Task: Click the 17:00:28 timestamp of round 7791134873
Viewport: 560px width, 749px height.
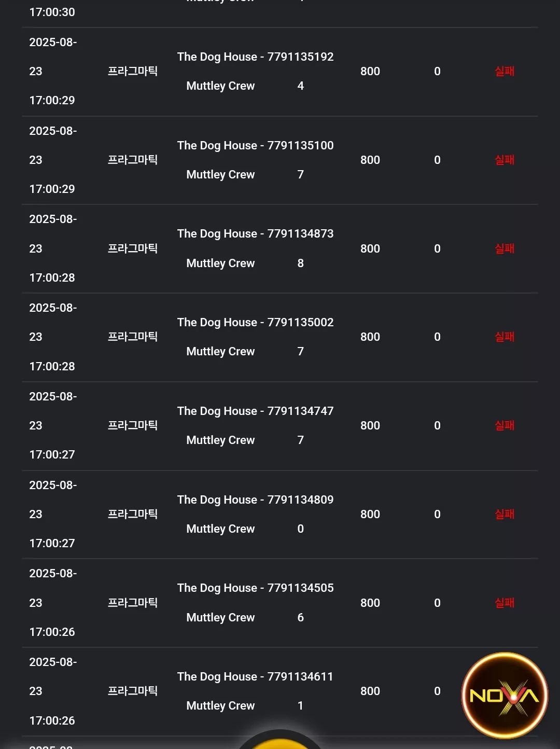Action: tap(52, 278)
